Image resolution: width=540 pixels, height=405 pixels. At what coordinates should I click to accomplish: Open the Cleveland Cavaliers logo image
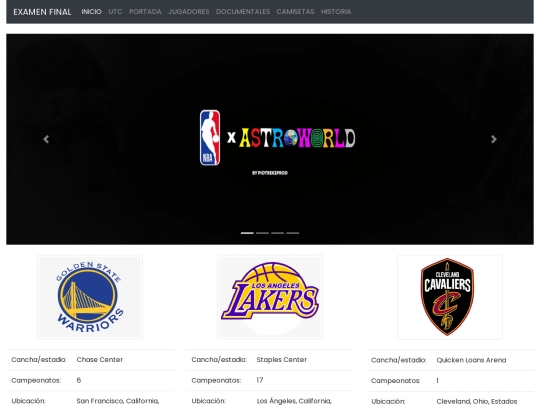pos(450,297)
